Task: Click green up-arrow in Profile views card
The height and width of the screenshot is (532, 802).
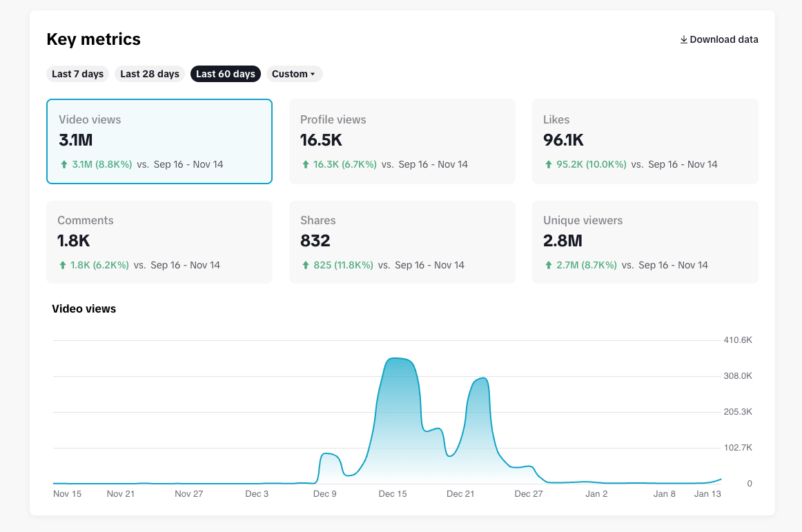Action: [x=305, y=164]
